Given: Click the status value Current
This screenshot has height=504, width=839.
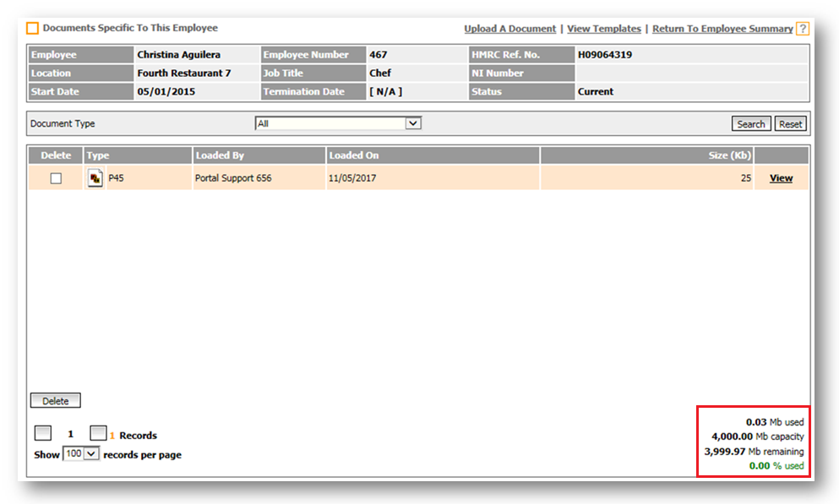Looking at the screenshot, I should tap(596, 92).
